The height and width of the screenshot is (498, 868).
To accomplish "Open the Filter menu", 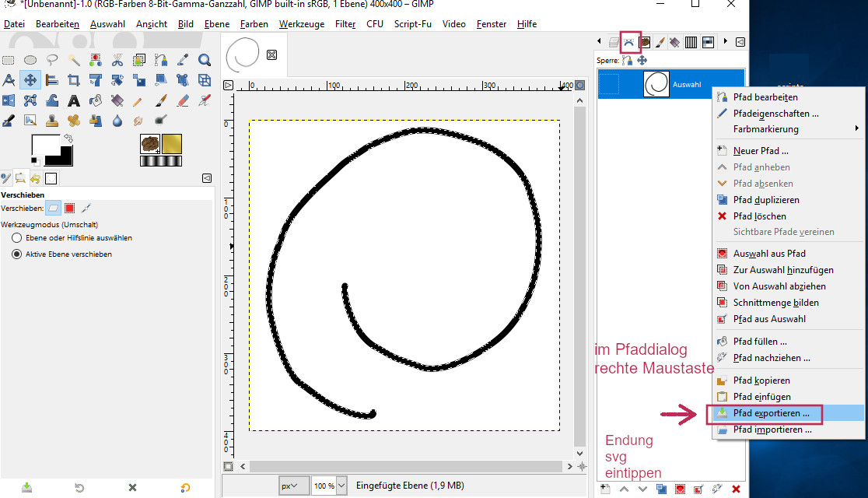I will 345,24.
